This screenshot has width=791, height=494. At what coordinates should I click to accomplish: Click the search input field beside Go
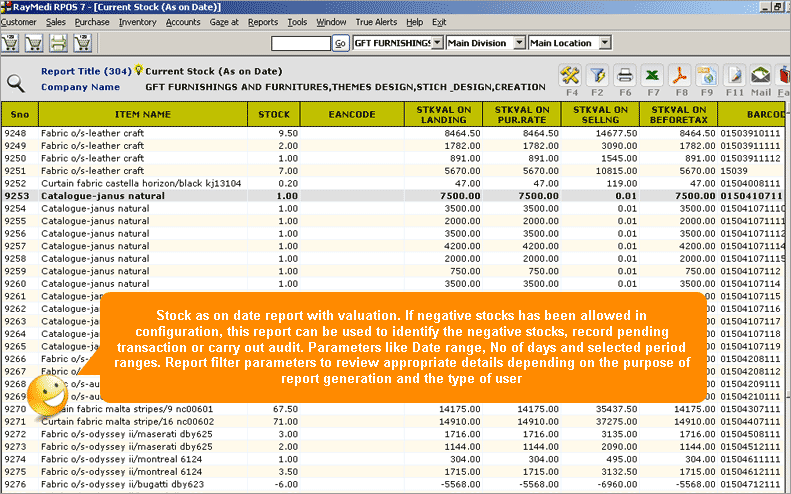pyautogui.click(x=300, y=43)
